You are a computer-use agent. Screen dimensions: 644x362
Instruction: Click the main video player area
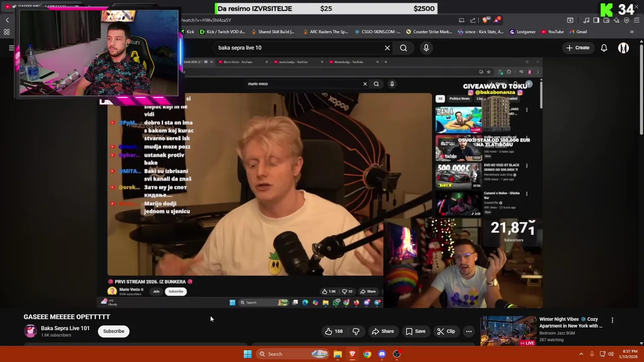pos(320,183)
